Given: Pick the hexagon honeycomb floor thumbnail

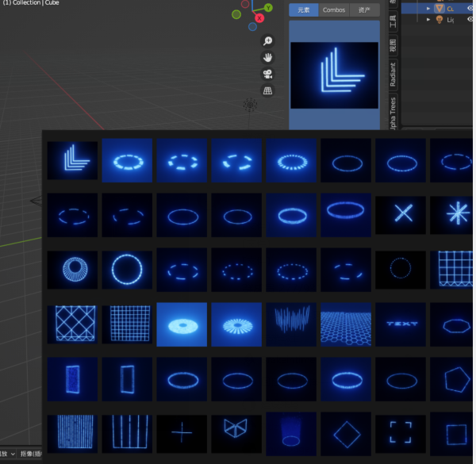Looking at the screenshot, I should (346, 324).
